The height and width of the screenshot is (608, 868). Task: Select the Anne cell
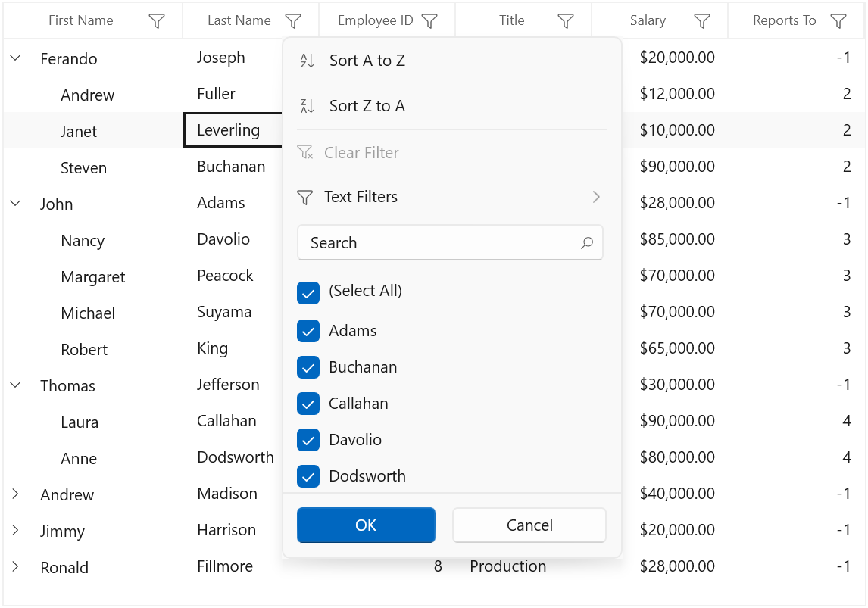[x=79, y=459]
